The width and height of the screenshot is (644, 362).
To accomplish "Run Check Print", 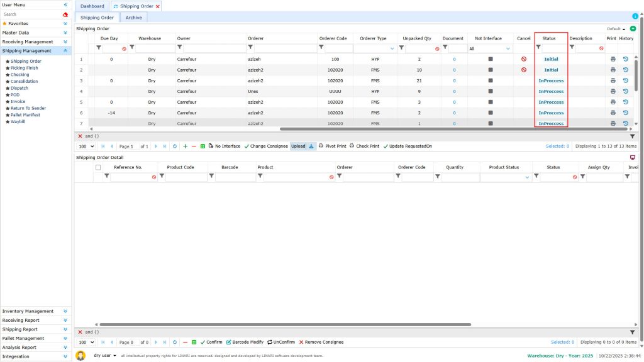I will [367, 146].
